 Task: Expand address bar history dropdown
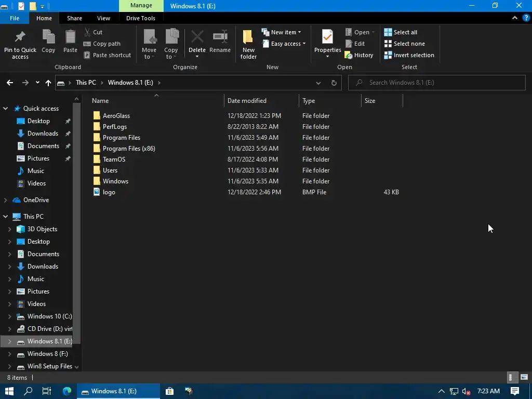point(318,83)
